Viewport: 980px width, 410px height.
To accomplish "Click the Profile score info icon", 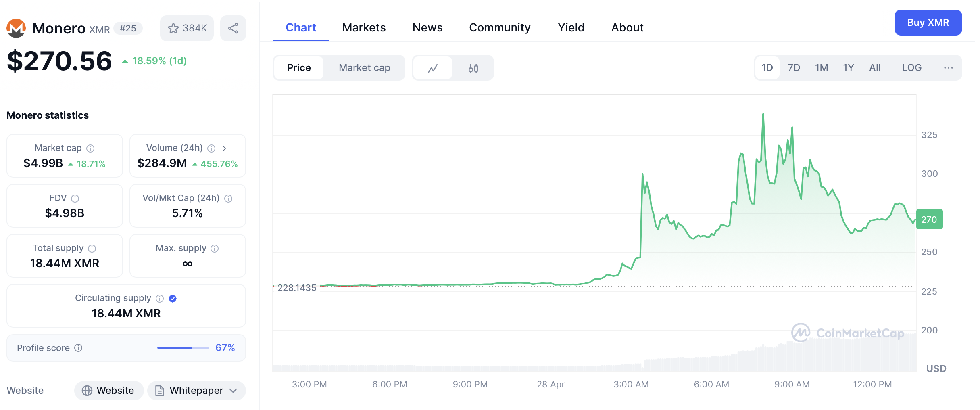I will pyautogui.click(x=79, y=348).
